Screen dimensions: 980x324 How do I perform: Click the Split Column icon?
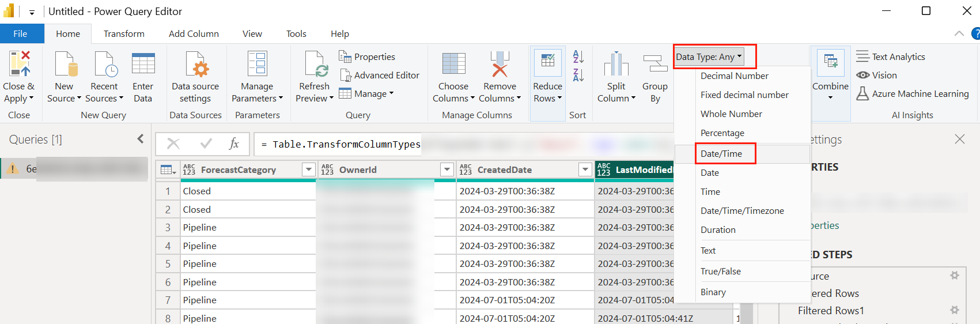click(x=616, y=63)
